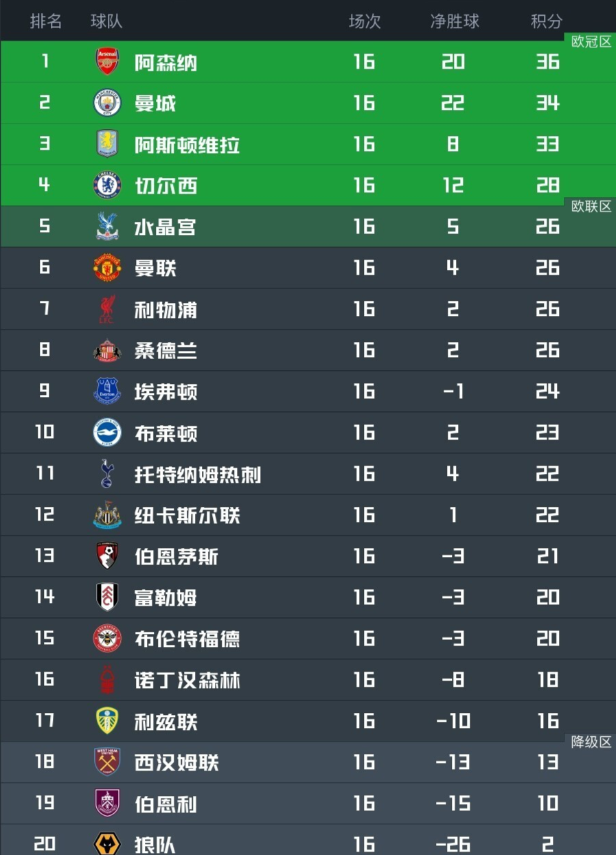The image size is (616, 855).
Task: Click the West Ham United crest
Action: [x=107, y=762]
